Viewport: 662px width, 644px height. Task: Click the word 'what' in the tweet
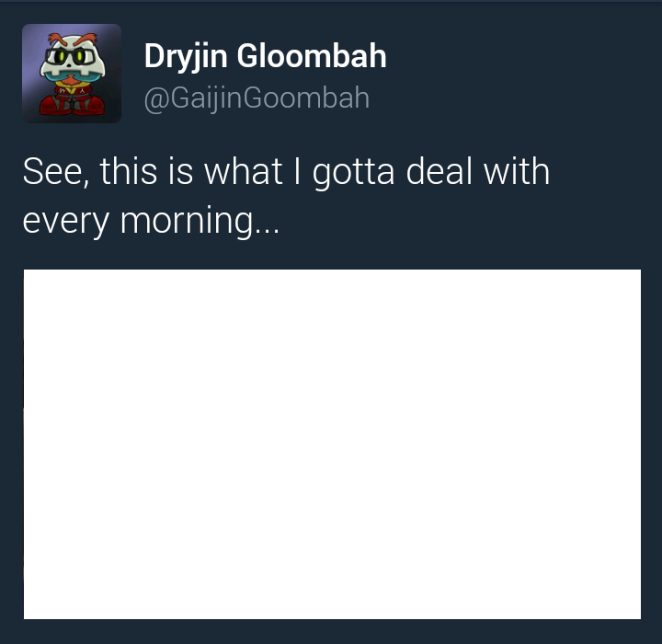243,171
